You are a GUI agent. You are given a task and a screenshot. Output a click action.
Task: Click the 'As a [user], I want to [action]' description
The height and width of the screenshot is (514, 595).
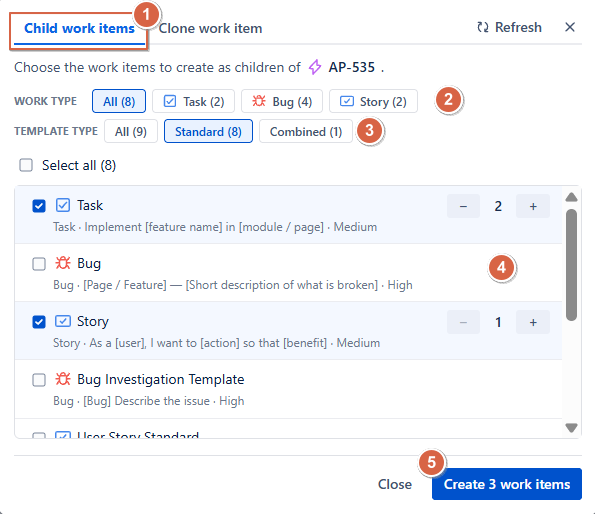pos(164,343)
